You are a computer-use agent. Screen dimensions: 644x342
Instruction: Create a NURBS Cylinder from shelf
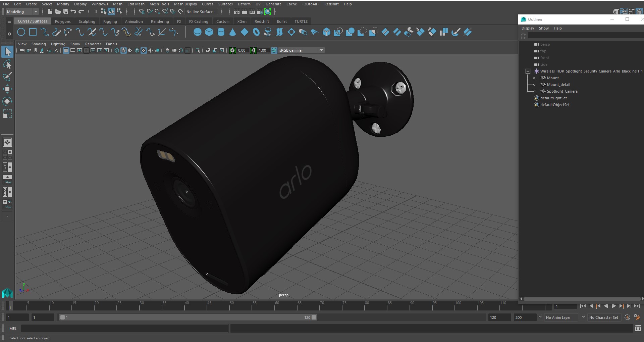[221, 32]
